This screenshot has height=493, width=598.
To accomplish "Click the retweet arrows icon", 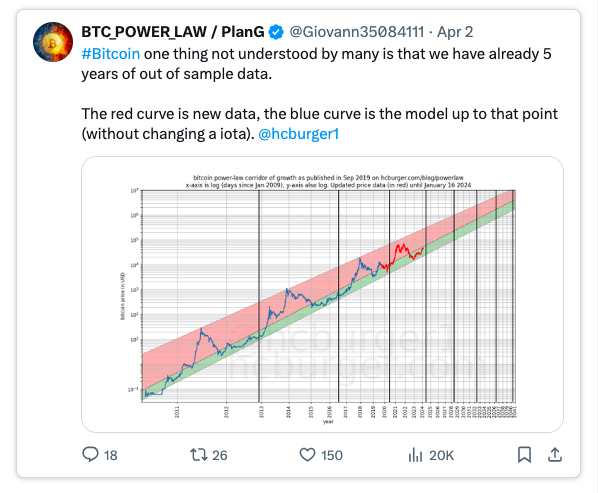I will (199, 454).
